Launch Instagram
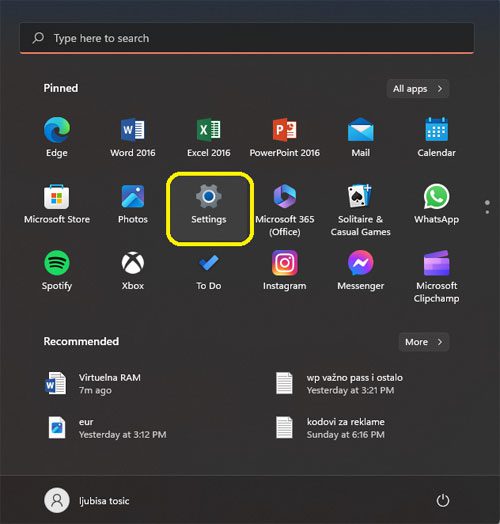 pyautogui.click(x=284, y=271)
